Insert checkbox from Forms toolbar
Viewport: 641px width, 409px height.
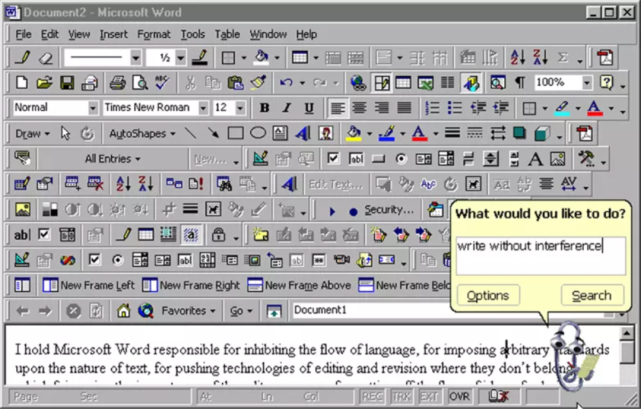(x=44, y=235)
